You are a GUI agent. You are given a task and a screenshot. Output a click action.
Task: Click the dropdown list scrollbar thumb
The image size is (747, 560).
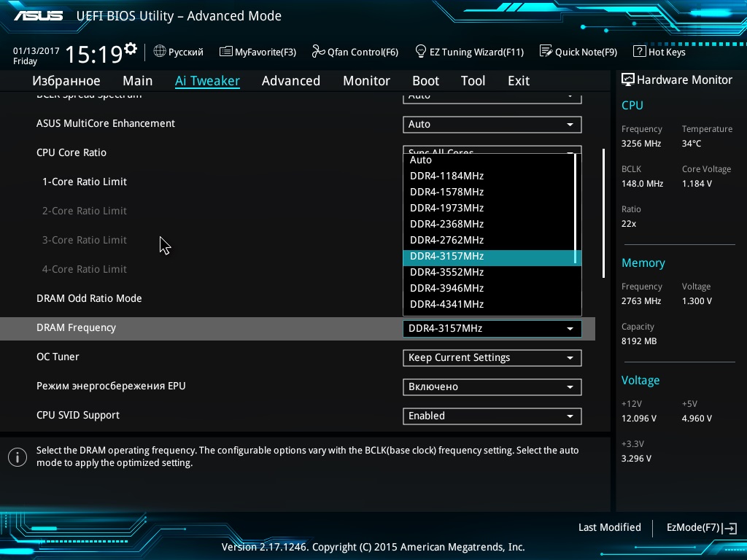coord(576,208)
